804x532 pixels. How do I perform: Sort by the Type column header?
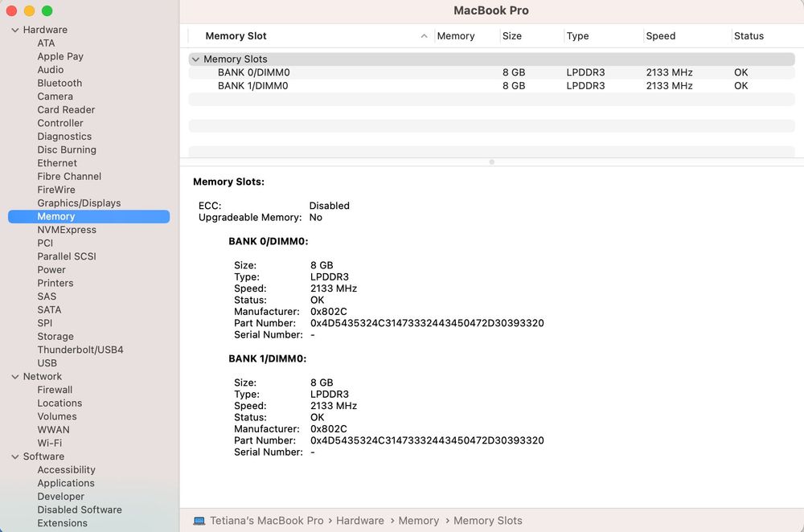point(577,36)
